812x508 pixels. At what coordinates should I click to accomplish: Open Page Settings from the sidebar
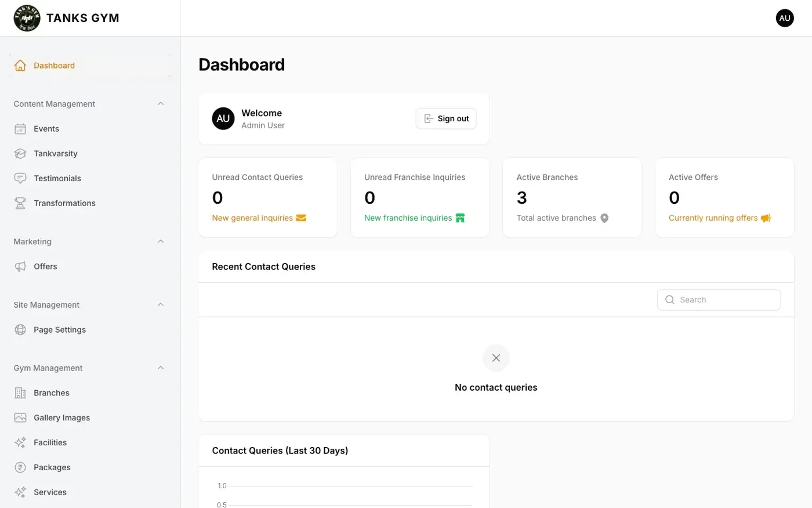90,330
